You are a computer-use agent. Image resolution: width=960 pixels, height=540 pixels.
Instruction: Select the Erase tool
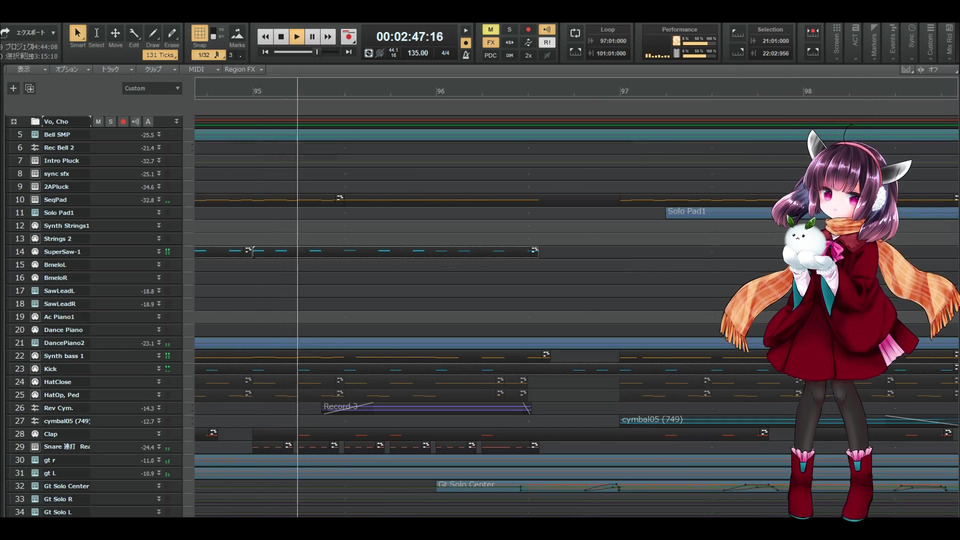[171, 34]
